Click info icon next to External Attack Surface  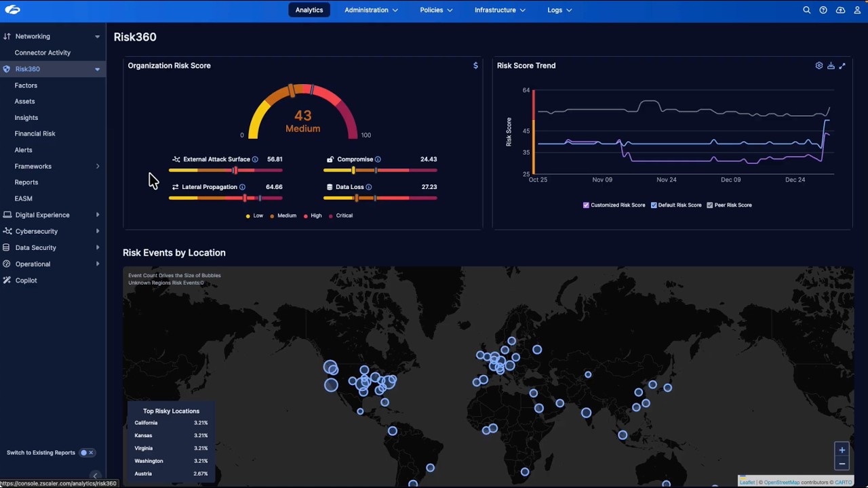pos(255,159)
